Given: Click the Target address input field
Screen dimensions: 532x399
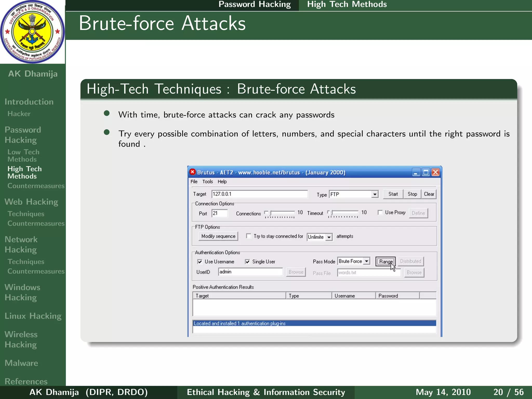Looking at the screenshot, I should tap(259, 194).
